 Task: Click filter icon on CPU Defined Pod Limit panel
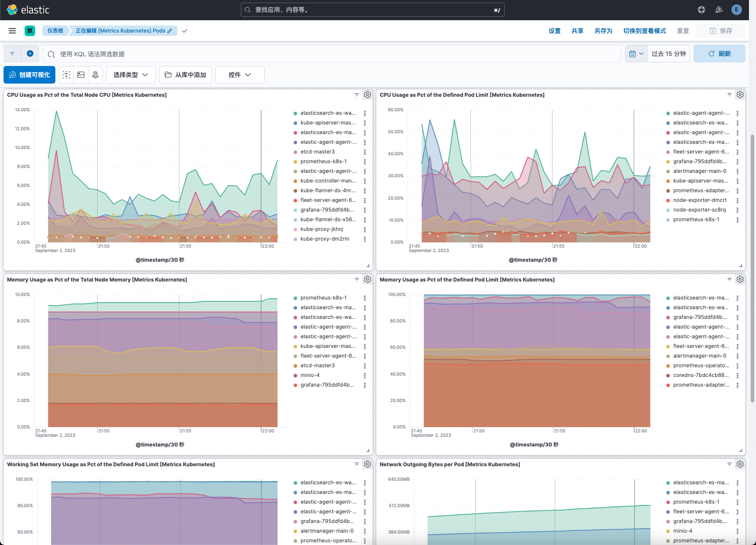[730, 95]
